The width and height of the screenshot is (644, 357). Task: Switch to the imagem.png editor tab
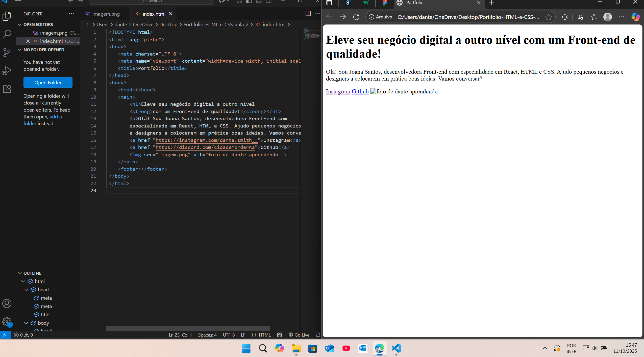pyautogui.click(x=106, y=14)
